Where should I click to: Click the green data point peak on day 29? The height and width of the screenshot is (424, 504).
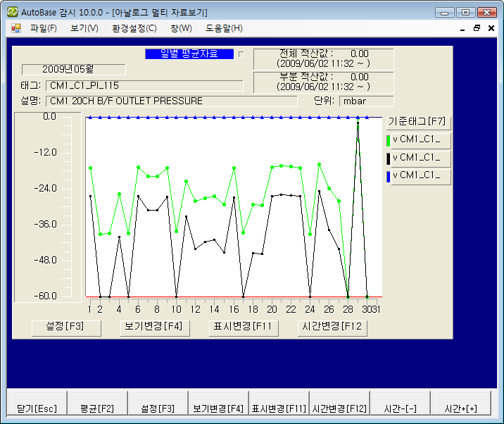point(358,118)
